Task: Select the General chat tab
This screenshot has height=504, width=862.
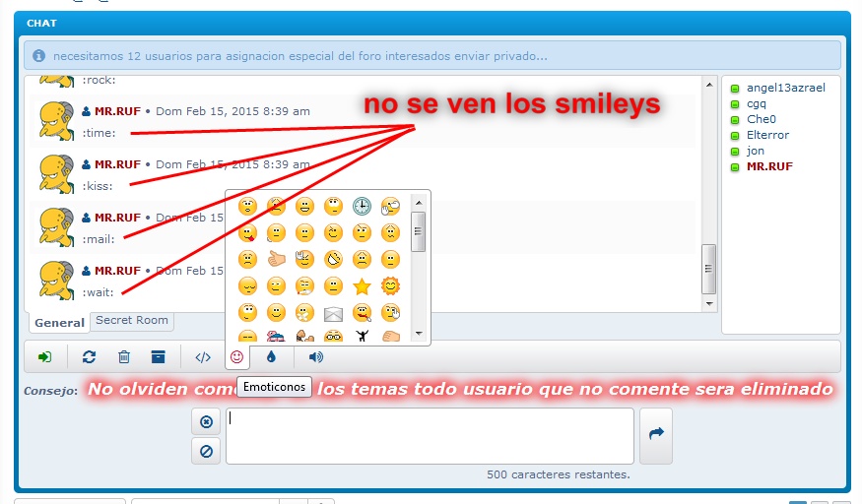Action: pyautogui.click(x=59, y=323)
